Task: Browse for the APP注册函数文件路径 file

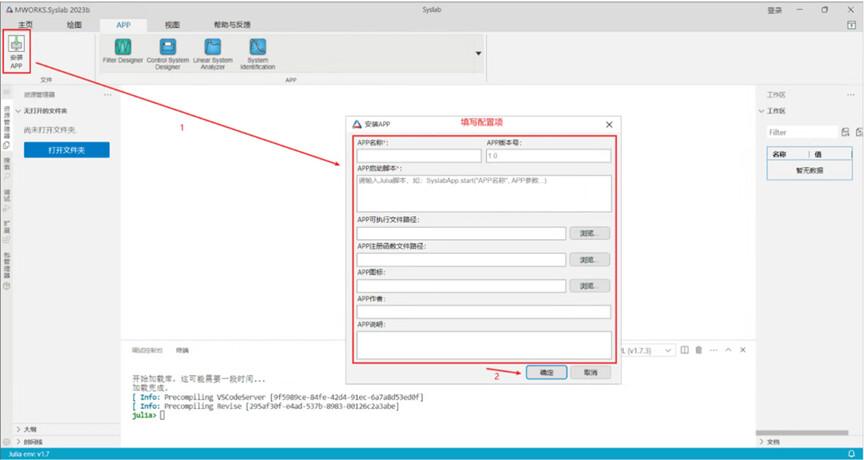Action: click(x=590, y=259)
